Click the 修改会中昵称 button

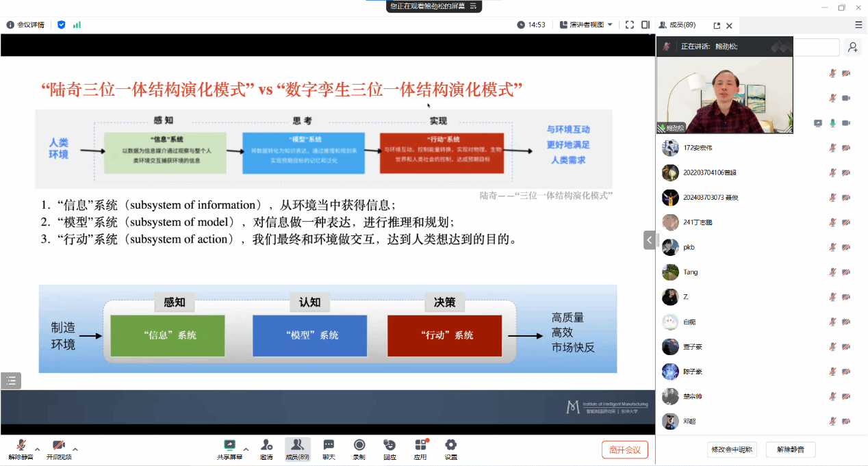731,450
